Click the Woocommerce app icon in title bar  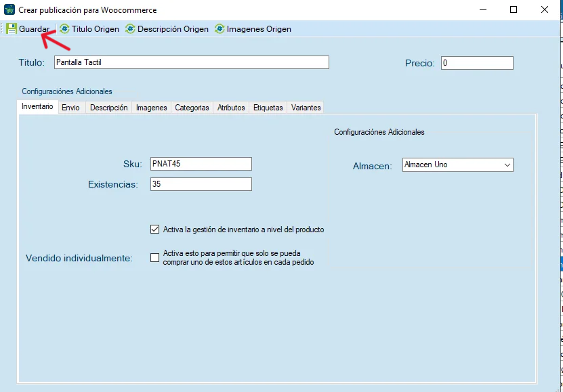pyautogui.click(x=9, y=9)
